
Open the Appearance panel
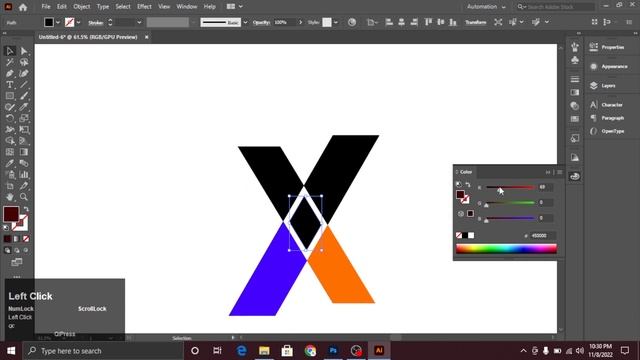point(609,67)
